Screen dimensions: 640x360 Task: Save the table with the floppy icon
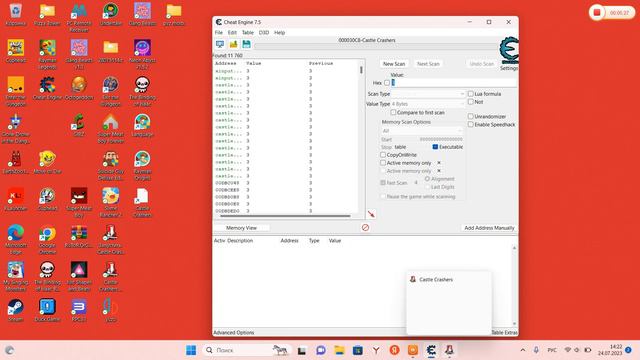(x=247, y=44)
